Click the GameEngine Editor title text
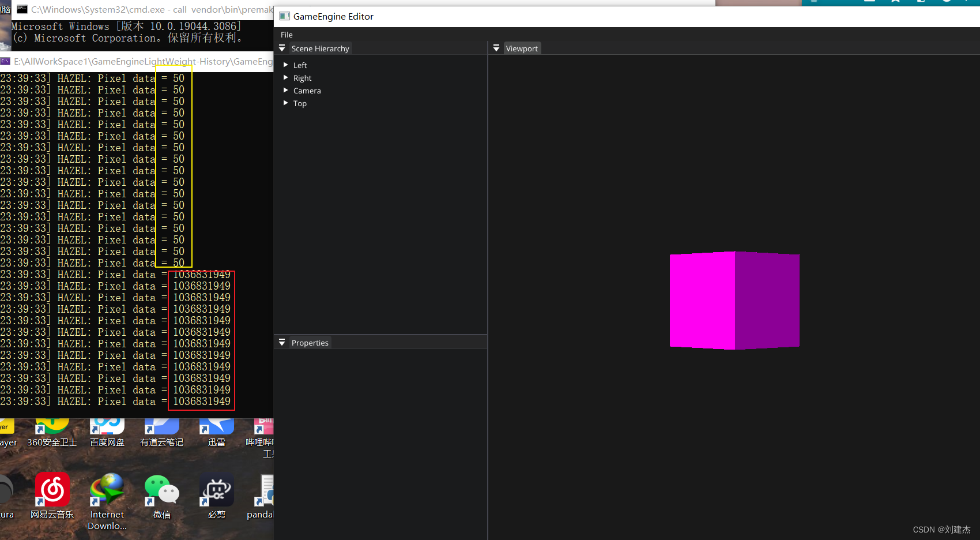 [333, 16]
